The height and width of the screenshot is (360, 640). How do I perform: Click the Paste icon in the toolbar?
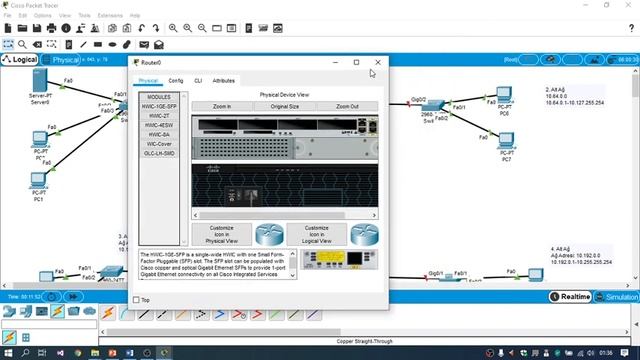127,28
